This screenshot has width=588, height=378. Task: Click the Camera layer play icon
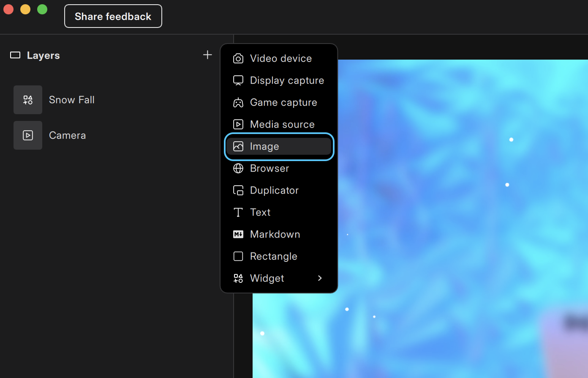(28, 135)
